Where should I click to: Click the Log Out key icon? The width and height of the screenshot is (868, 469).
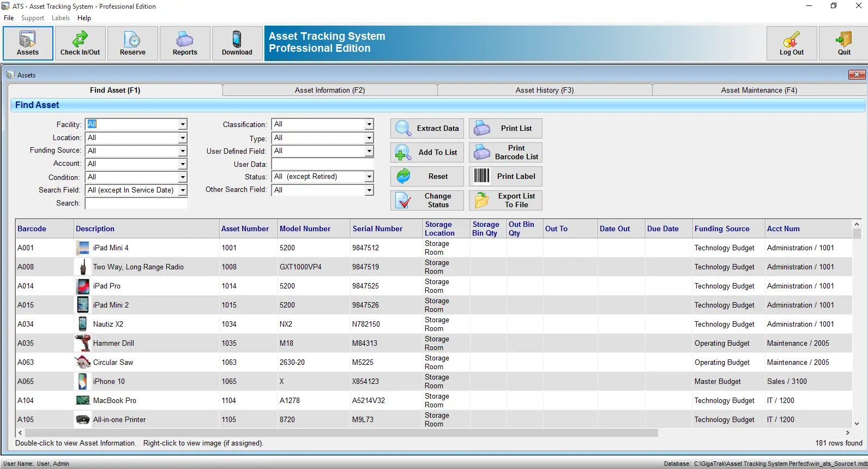pos(792,39)
